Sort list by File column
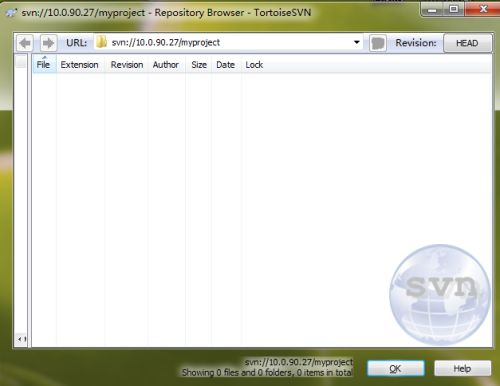The height and width of the screenshot is (386, 500). pos(44,64)
